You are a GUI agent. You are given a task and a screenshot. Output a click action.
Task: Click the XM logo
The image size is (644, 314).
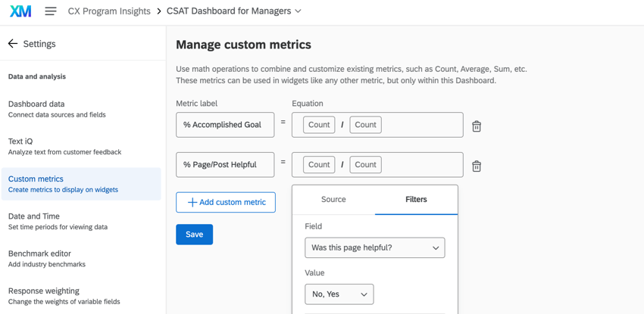point(20,11)
